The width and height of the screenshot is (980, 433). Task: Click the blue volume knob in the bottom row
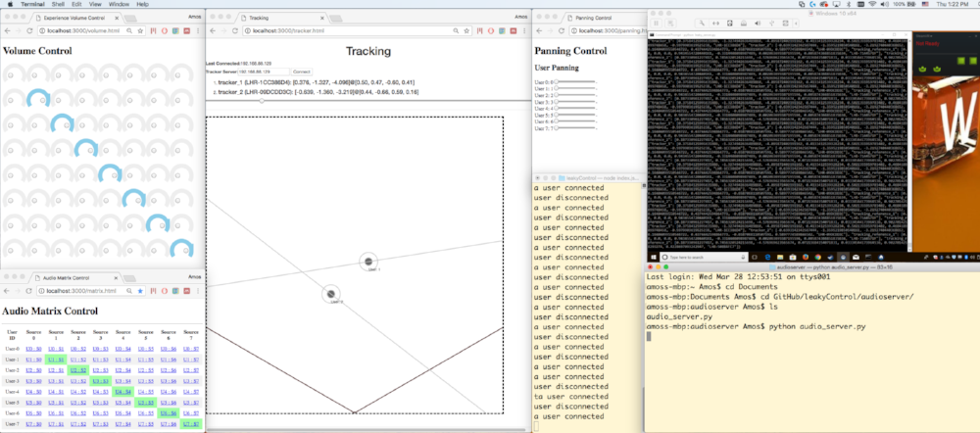click(x=182, y=249)
